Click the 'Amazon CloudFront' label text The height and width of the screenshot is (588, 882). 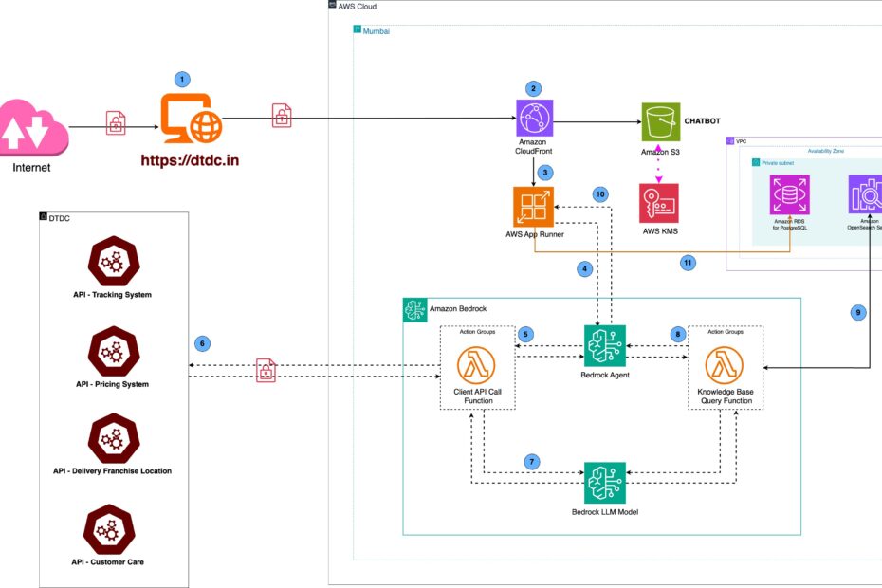point(533,146)
